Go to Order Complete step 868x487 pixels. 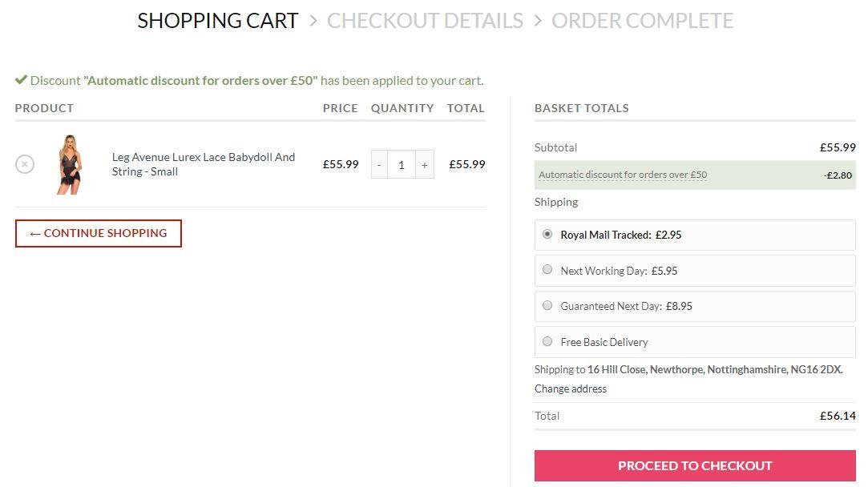(x=642, y=21)
